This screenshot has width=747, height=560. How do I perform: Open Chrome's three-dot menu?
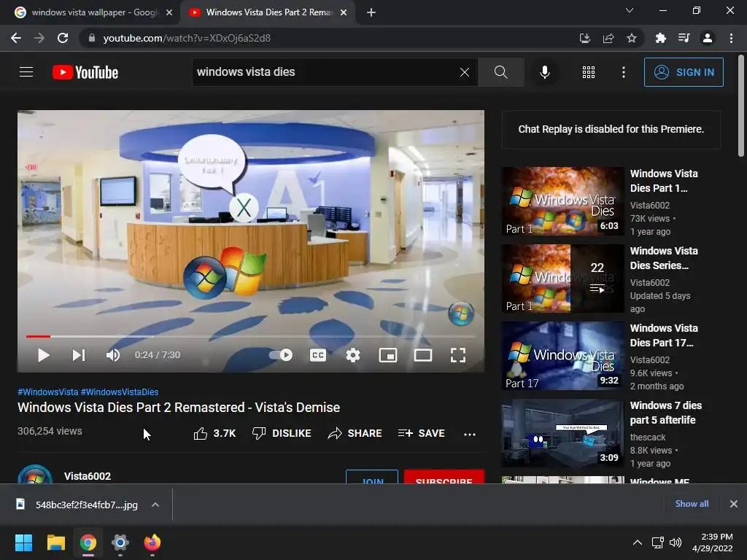pos(731,38)
